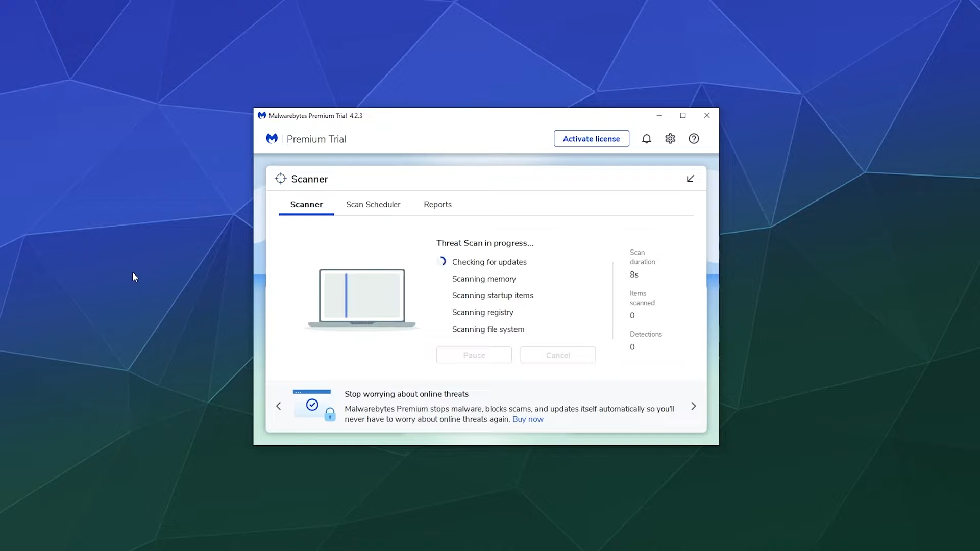Viewport: 980px width, 551px height.
Task: Maximize the Malwarebytes window
Action: click(683, 116)
